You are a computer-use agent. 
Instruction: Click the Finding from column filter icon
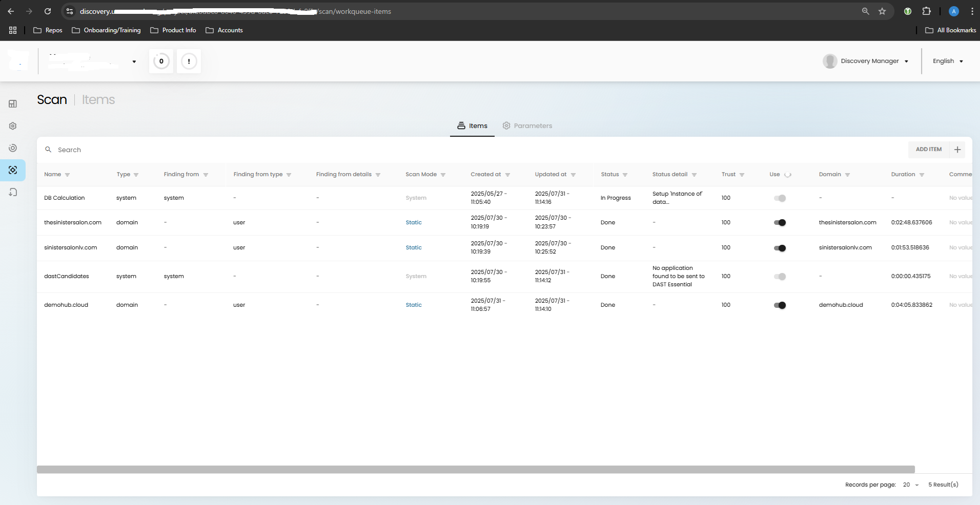(206, 175)
